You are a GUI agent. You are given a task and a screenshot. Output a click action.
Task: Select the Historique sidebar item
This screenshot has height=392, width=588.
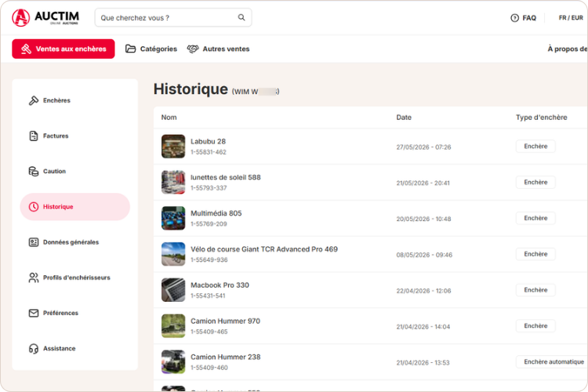(x=75, y=207)
